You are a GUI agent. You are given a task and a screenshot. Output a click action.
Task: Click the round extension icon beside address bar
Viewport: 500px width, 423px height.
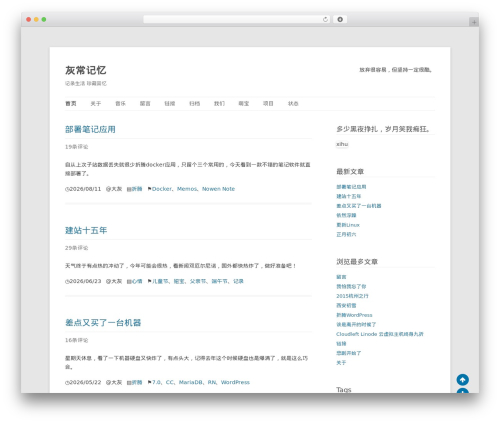340,20
